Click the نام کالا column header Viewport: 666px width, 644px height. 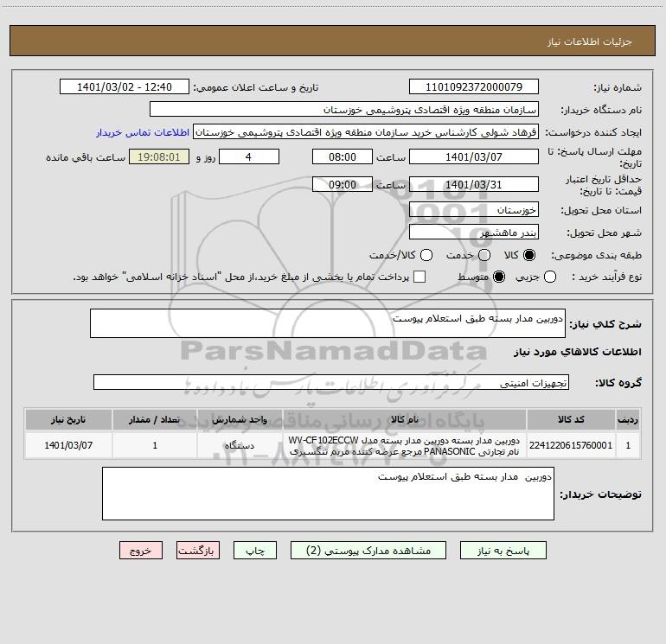pos(405,420)
